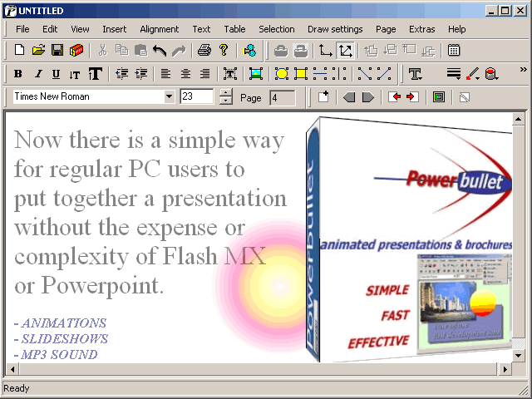
Task: Paste with the clipboard icon
Action: [140, 50]
